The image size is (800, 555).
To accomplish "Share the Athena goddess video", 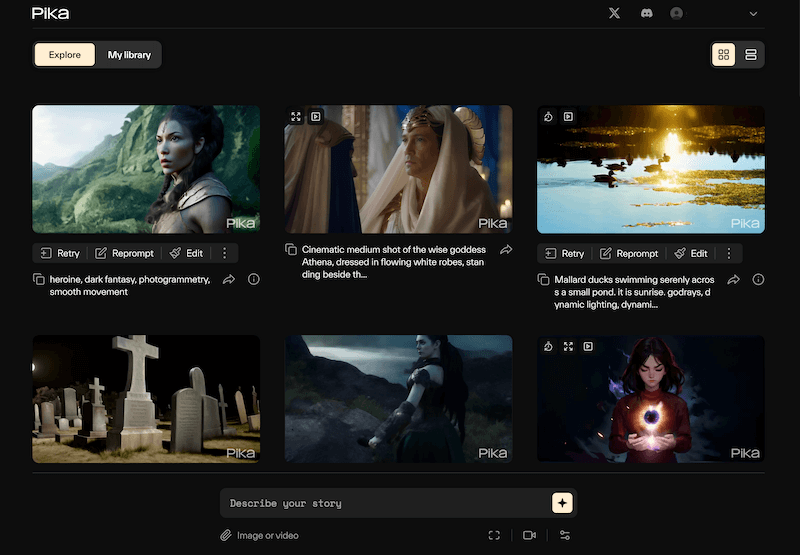I will 506,250.
